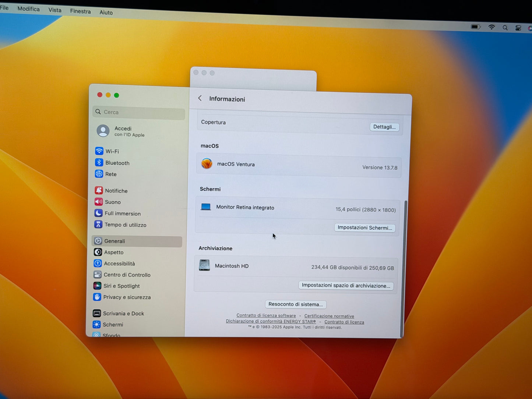Click the green zoom button of Settings window
Viewport: 532px width, 399px height.
tap(116, 95)
